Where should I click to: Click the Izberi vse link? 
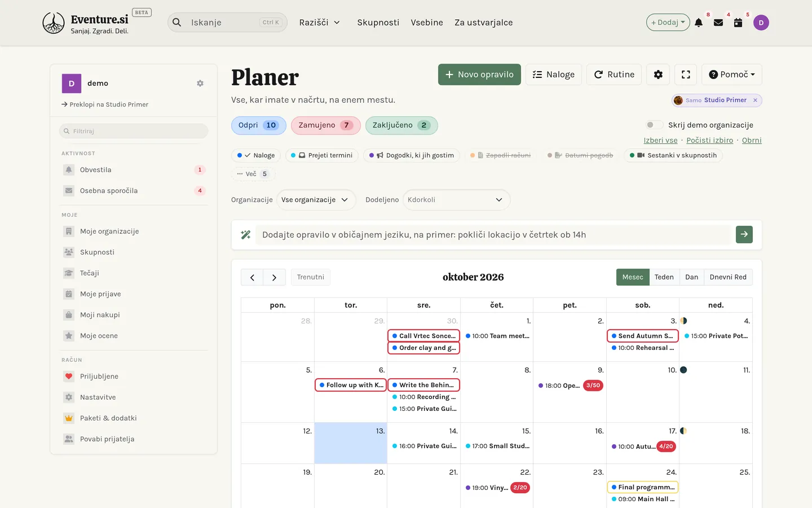pyautogui.click(x=660, y=141)
